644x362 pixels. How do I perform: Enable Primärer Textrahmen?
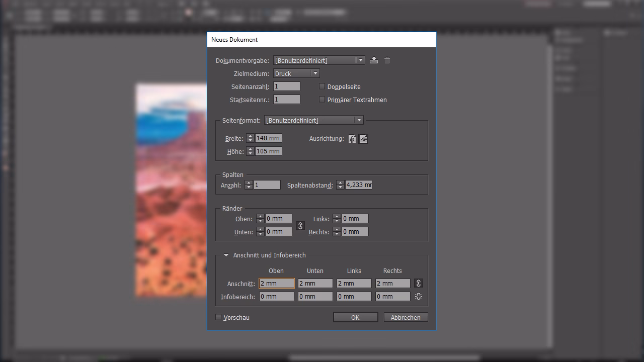click(x=322, y=100)
